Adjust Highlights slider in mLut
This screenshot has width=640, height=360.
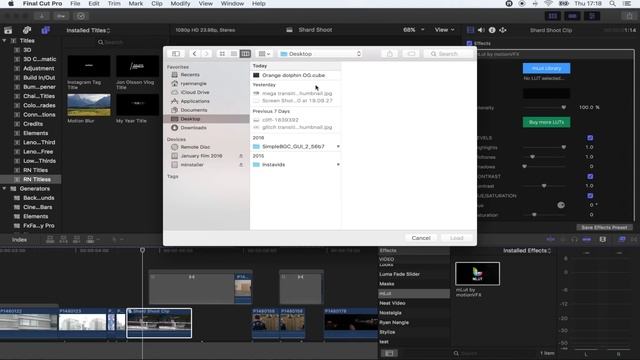(563, 147)
